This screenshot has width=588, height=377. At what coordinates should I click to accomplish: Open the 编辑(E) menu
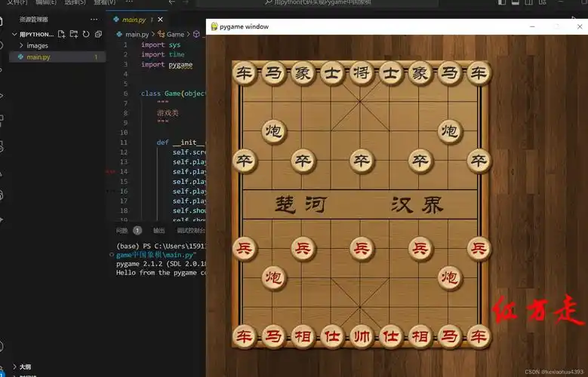(46, 2)
